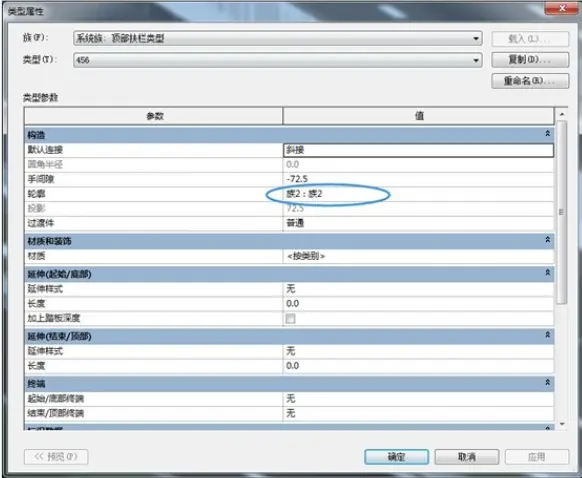The height and width of the screenshot is (478, 582).
Task: Toggle the 加上踏板深度 checkbox
Action: click(290, 318)
